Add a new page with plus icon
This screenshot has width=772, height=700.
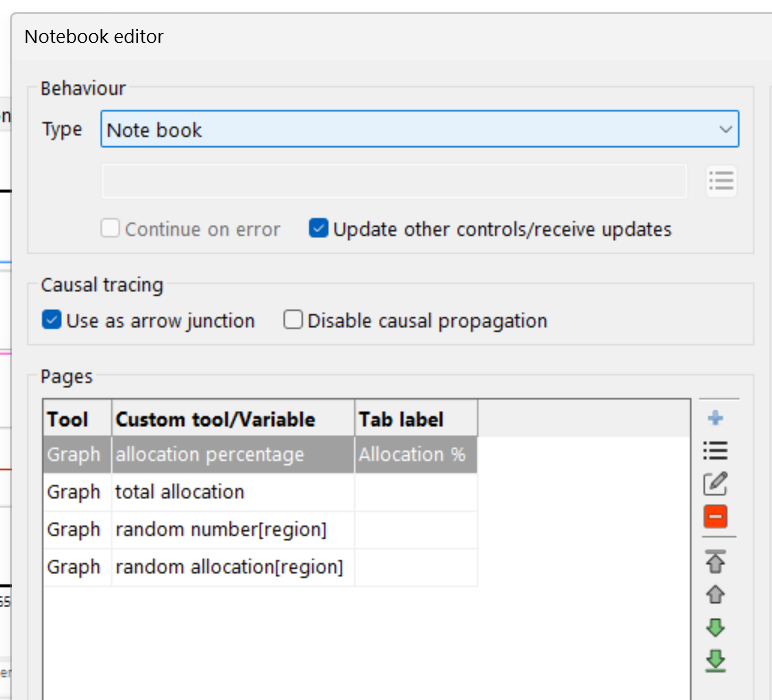click(715, 418)
